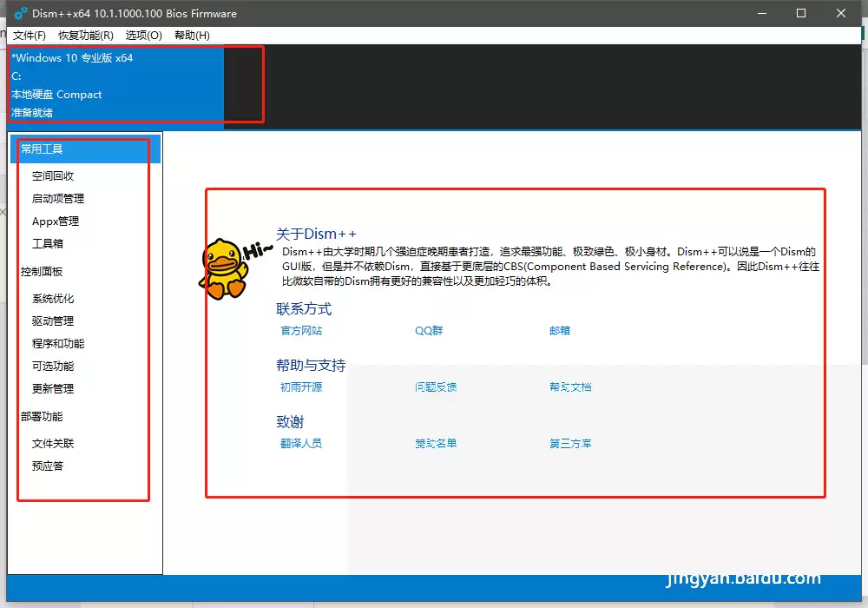Click the 帮助与支持 heading

311,366
